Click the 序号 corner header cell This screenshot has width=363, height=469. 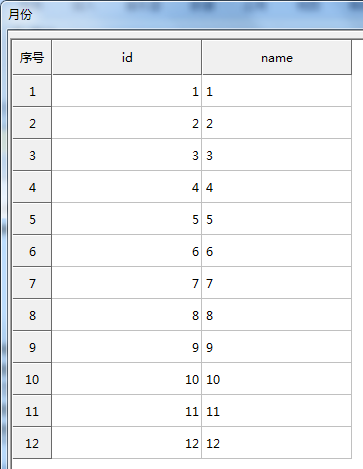click(x=32, y=57)
